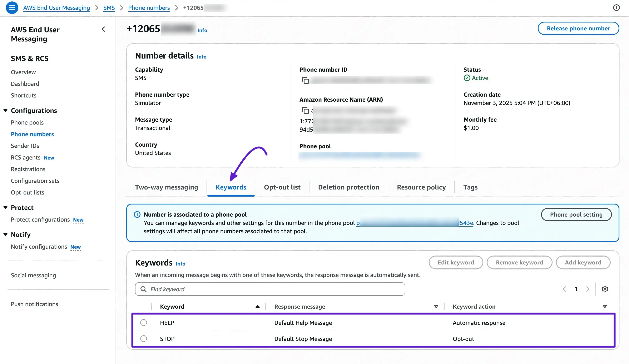Collapse the sidebar with the left chevron

coord(103,29)
